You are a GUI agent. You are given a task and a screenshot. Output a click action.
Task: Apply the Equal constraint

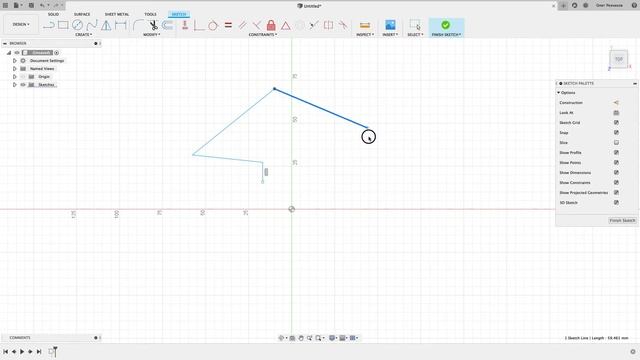coord(228,25)
